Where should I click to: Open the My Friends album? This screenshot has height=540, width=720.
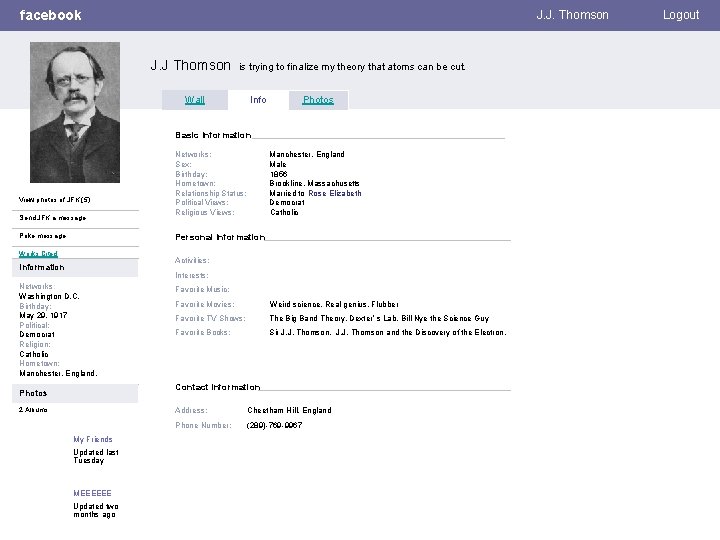(93, 439)
